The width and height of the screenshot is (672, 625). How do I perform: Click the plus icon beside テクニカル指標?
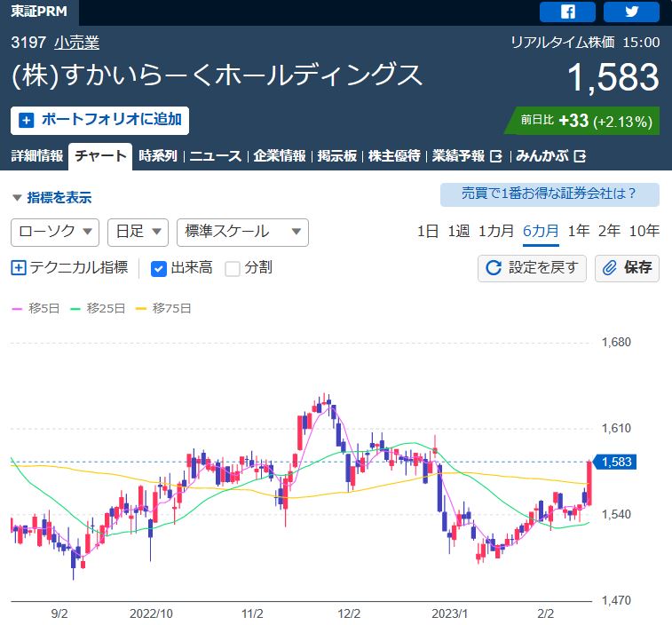click(19, 268)
